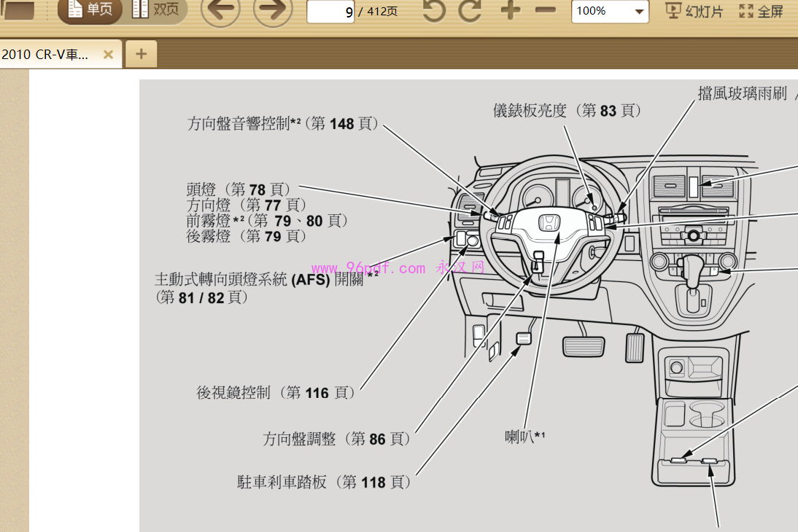Switch to single page view (单页)
Image resolution: width=798 pixels, height=532 pixels.
coord(90,10)
